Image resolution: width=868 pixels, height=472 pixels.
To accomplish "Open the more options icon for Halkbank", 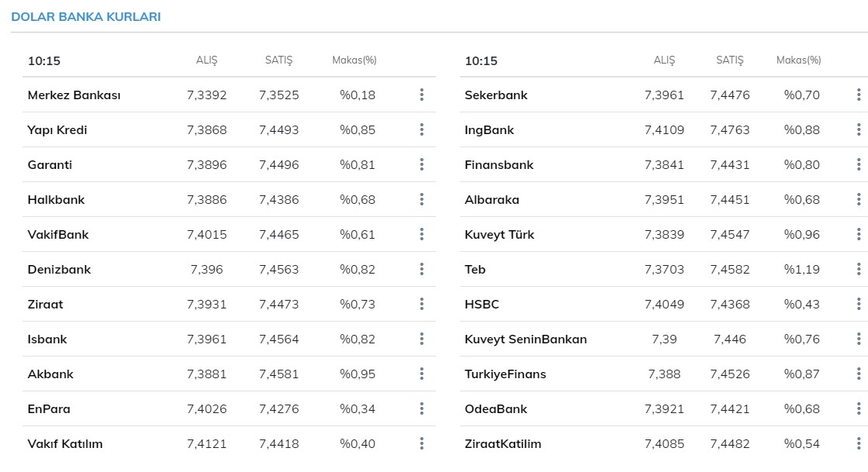I will [x=421, y=199].
